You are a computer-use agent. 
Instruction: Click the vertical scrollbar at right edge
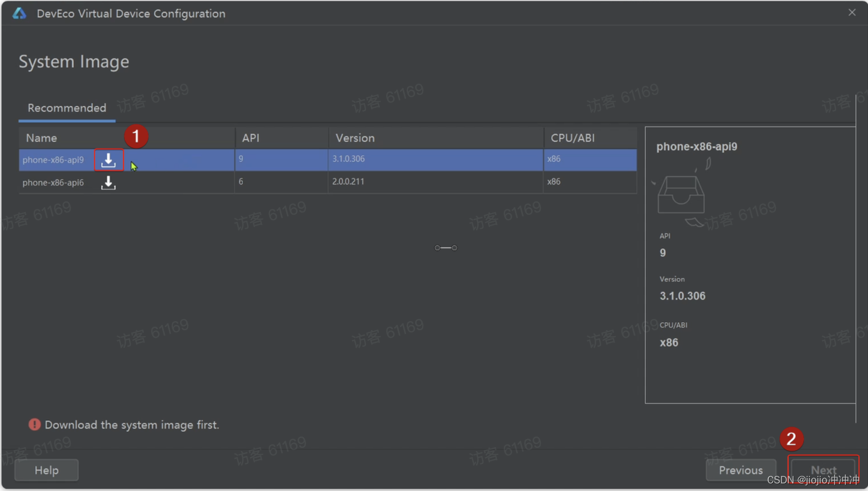tap(856, 259)
